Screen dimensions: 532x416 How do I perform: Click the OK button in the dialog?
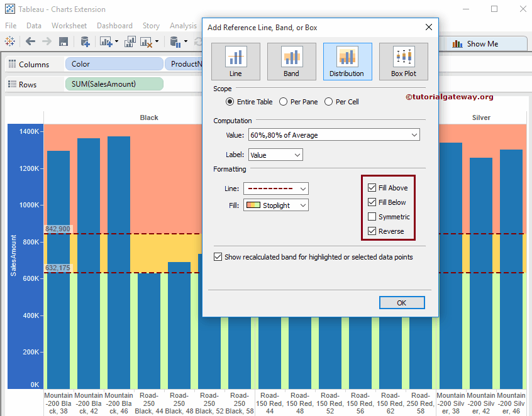[401, 302]
